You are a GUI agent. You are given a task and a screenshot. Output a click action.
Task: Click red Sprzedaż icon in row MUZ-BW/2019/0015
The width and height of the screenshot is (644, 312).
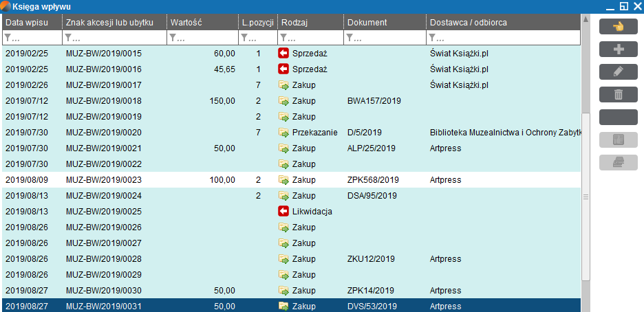point(283,53)
